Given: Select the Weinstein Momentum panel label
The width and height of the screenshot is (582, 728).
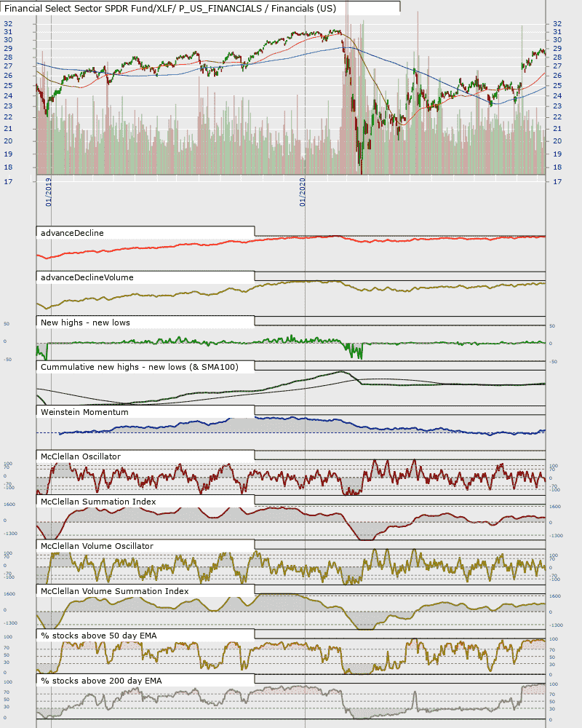Looking at the screenshot, I should 84,412.
